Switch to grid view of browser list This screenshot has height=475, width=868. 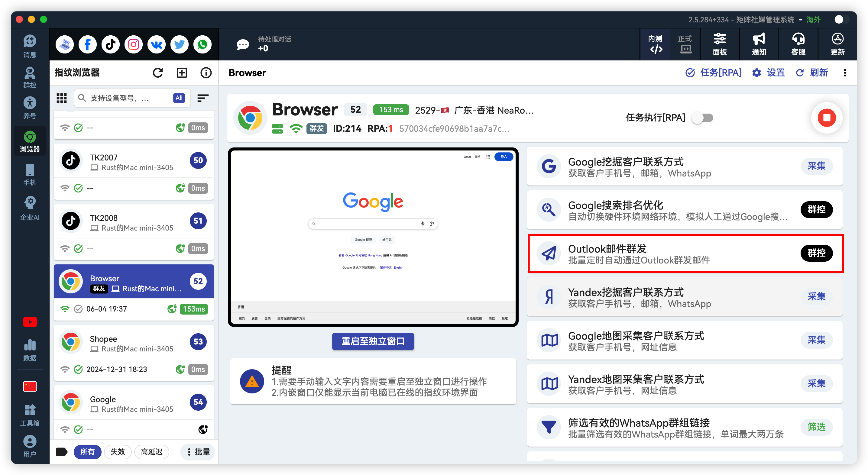(61, 98)
